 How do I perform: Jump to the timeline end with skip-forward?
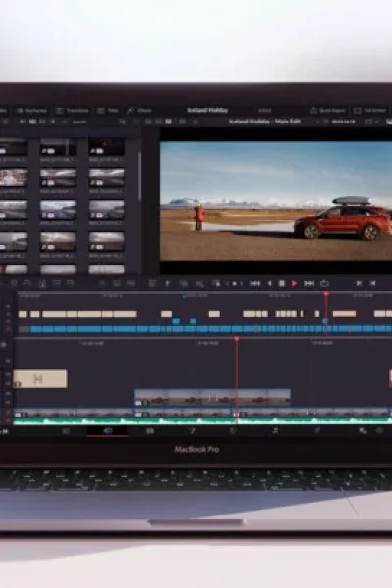(x=309, y=283)
